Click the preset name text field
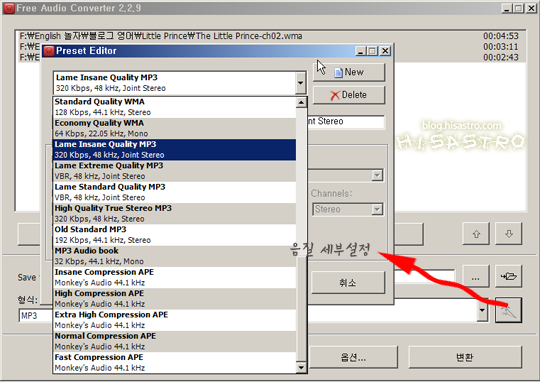Viewport: 540px width, 382px height. click(346, 122)
